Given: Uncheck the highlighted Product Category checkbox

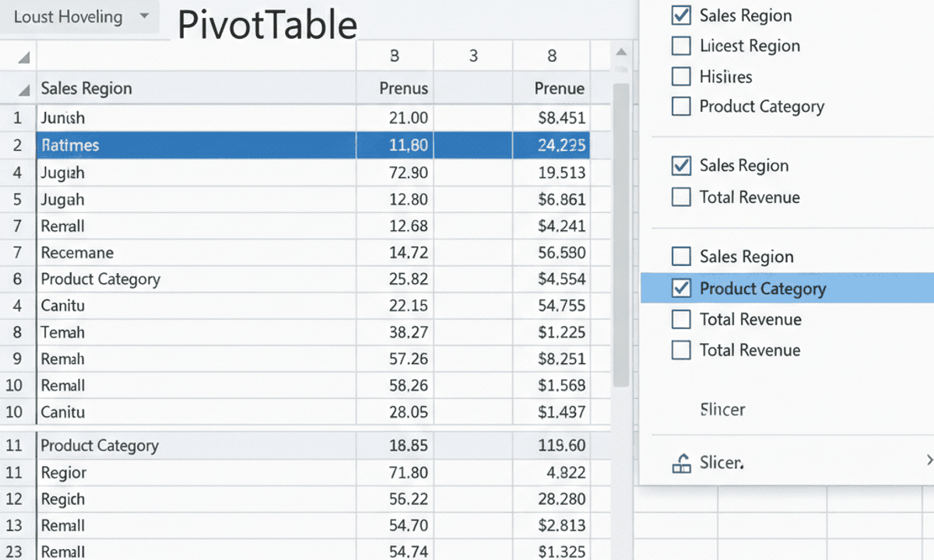Looking at the screenshot, I should pos(680,288).
